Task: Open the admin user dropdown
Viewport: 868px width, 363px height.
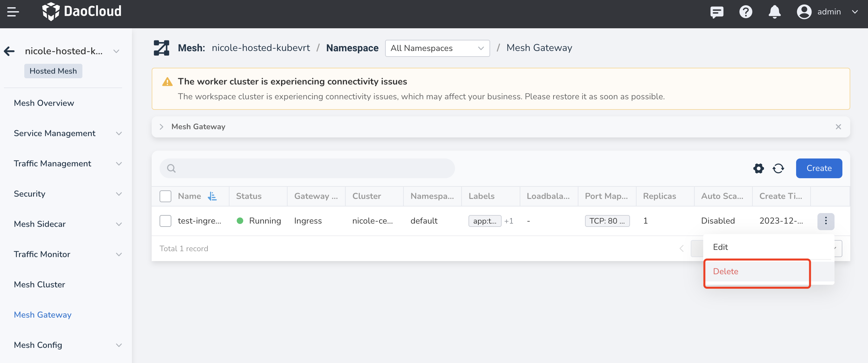Action: (828, 12)
